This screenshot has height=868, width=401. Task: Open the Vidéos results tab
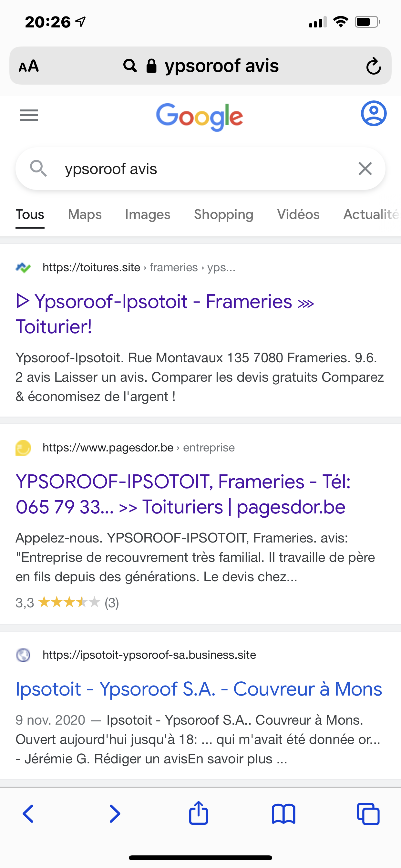coord(298,214)
